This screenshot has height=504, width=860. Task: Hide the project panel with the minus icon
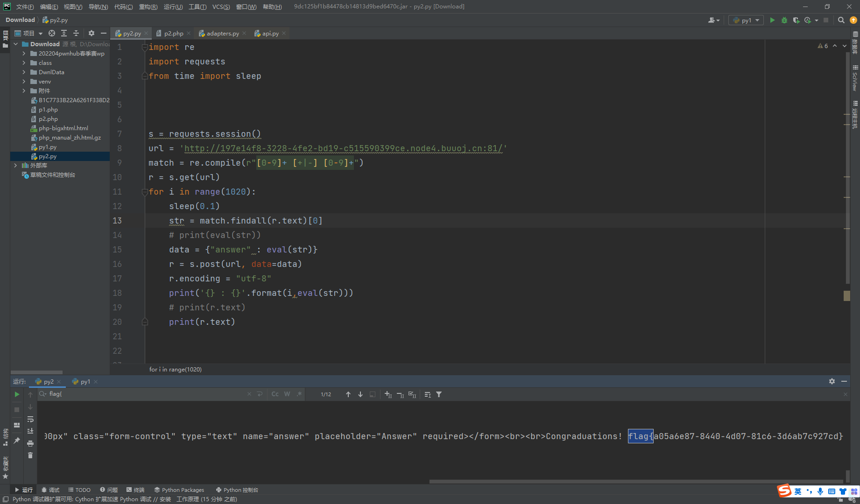click(104, 33)
